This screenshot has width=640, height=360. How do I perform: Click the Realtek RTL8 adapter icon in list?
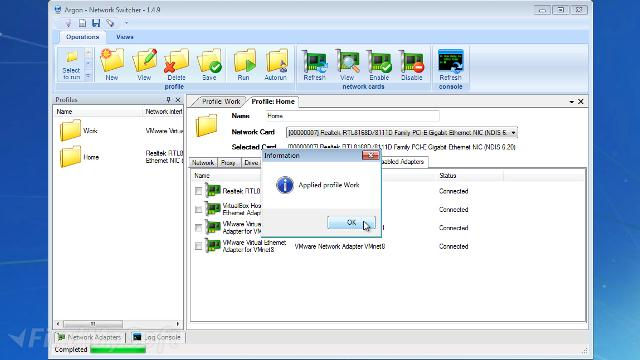pyautogui.click(x=213, y=190)
